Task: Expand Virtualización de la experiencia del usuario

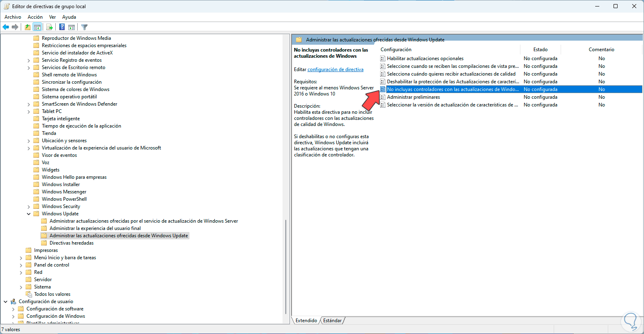Action: click(x=28, y=148)
